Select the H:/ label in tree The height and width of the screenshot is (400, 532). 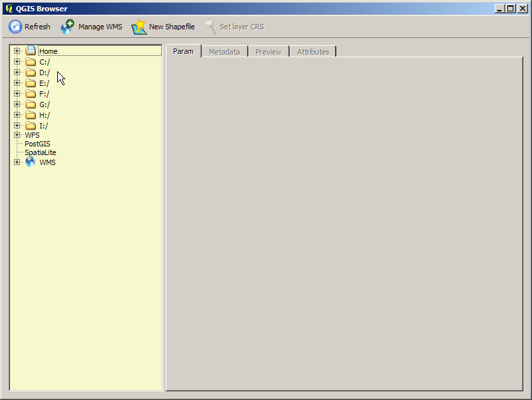45,115
